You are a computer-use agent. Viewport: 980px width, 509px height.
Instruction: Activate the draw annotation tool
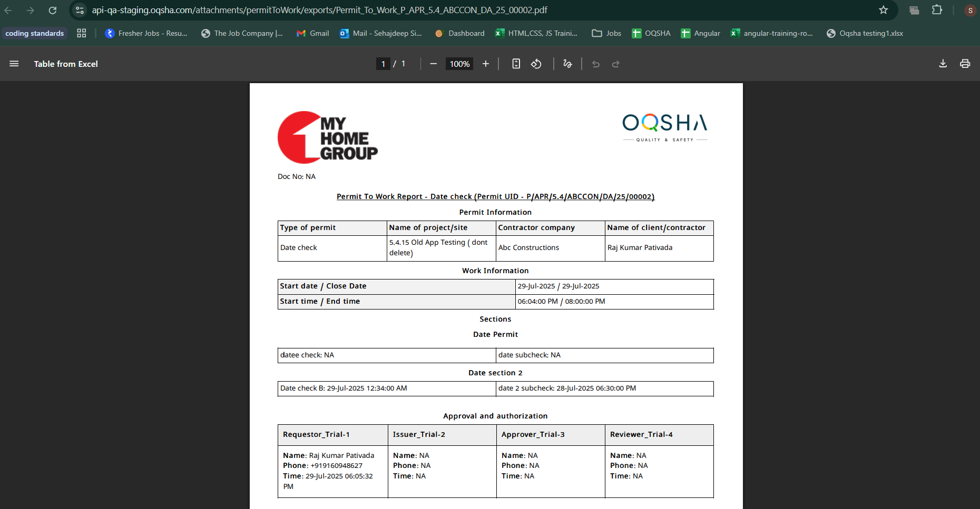pos(567,64)
